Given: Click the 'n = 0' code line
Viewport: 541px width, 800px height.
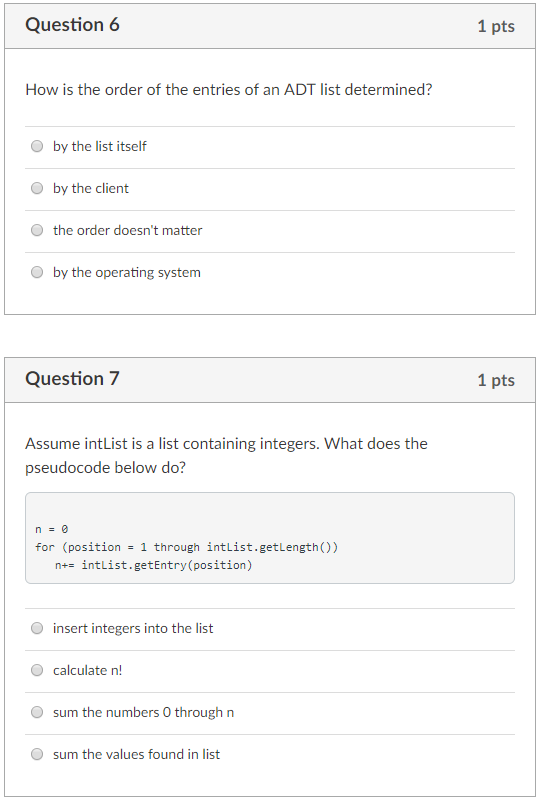Looking at the screenshot, I should tap(52, 529).
